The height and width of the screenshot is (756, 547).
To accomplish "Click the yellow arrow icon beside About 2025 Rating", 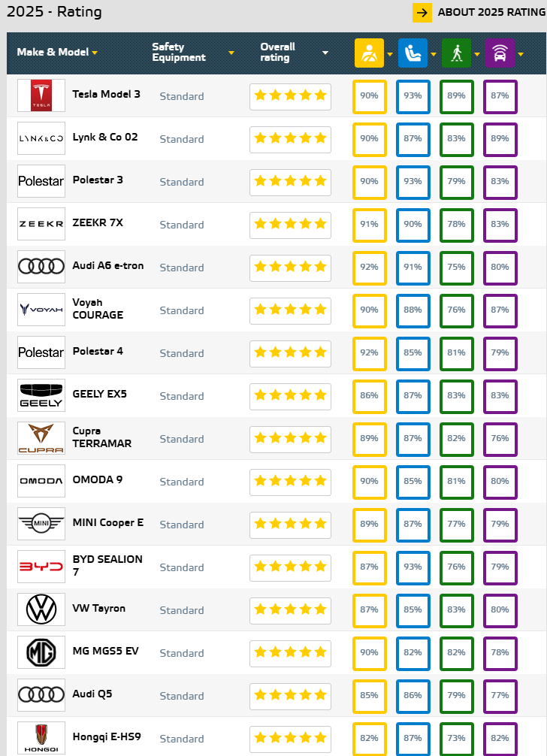I will click(x=422, y=13).
